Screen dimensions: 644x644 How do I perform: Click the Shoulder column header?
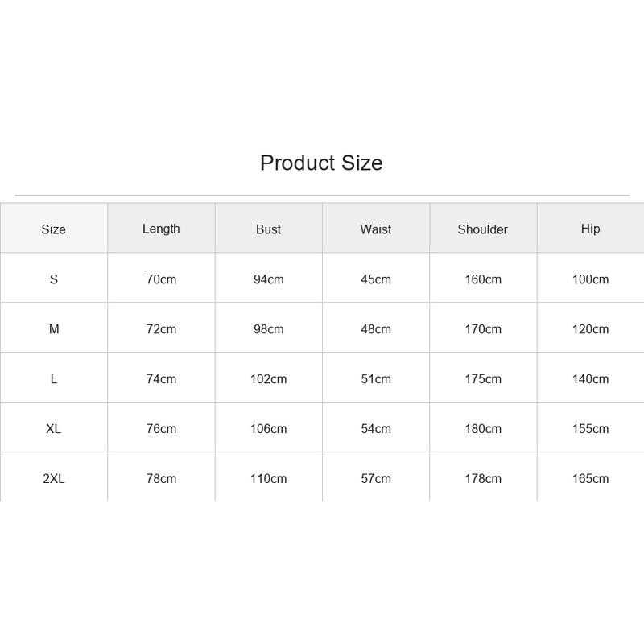[x=482, y=229]
